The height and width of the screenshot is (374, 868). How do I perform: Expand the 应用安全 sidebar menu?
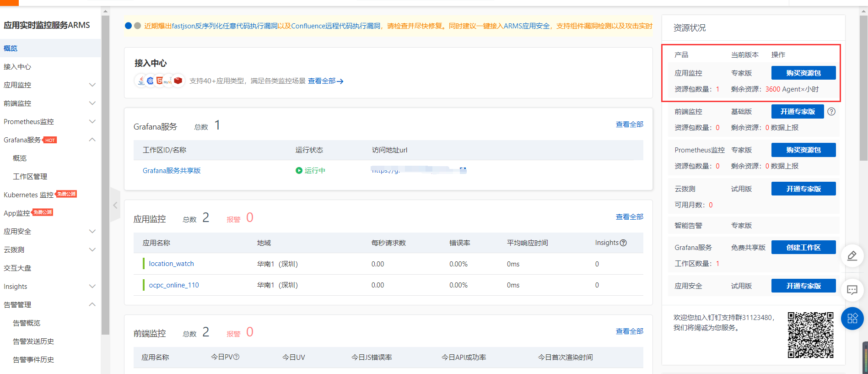pos(92,231)
